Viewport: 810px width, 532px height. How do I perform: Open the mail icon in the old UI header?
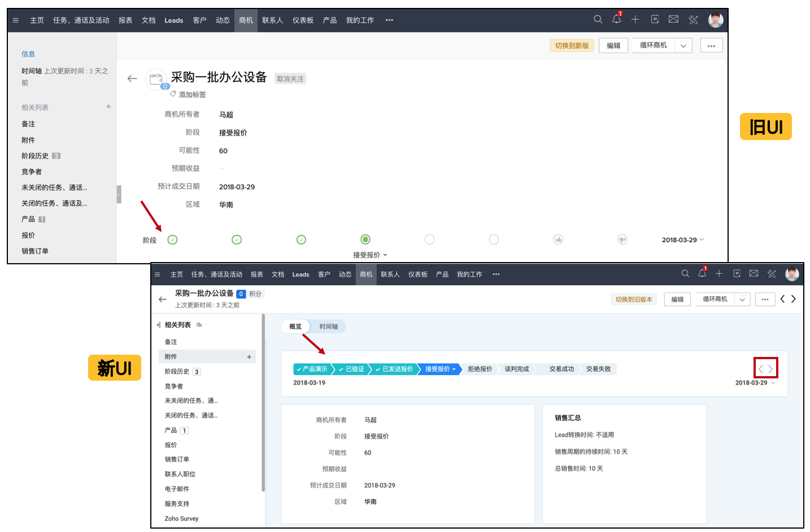click(673, 19)
